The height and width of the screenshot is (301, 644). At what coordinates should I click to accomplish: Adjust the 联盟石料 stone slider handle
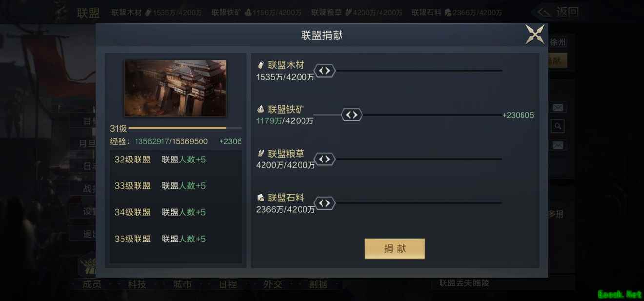[324, 203]
